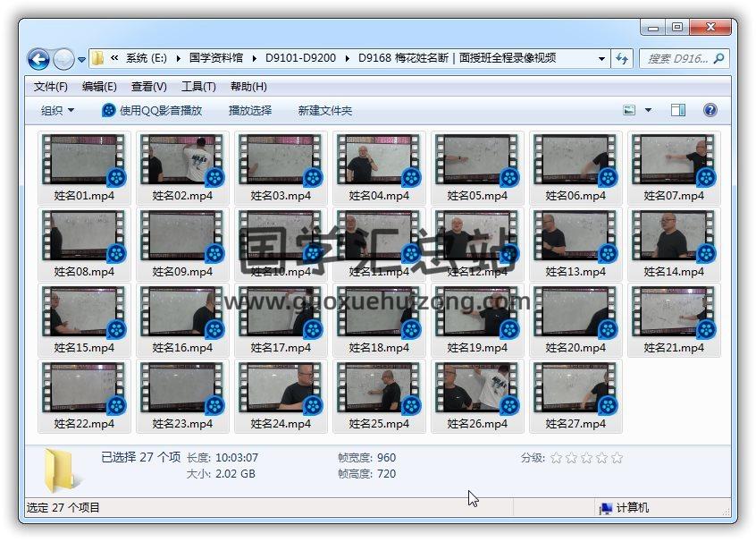Select video file 姓名06.mp4
The image size is (756, 542).
point(575,168)
